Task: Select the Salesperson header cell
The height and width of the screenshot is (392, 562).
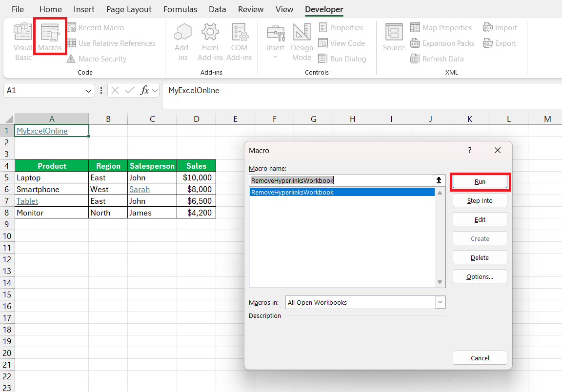Action: tap(152, 166)
